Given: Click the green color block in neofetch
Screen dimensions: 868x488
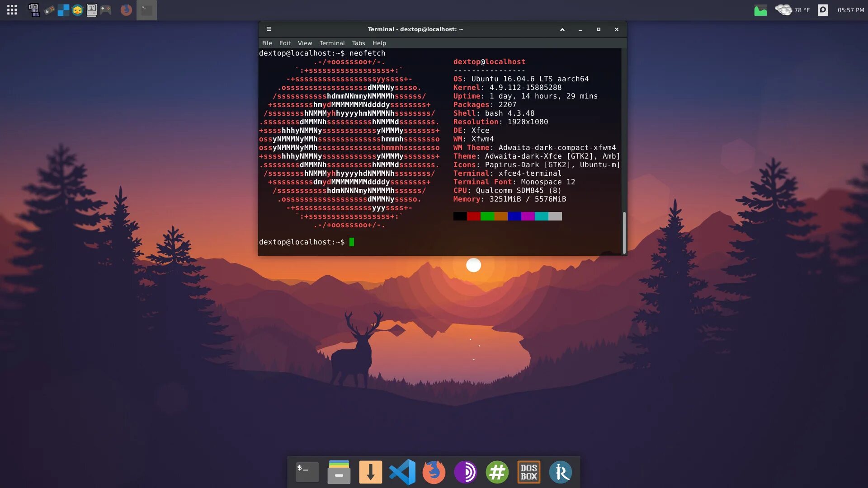Looking at the screenshot, I should pyautogui.click(x=487, y=216).
